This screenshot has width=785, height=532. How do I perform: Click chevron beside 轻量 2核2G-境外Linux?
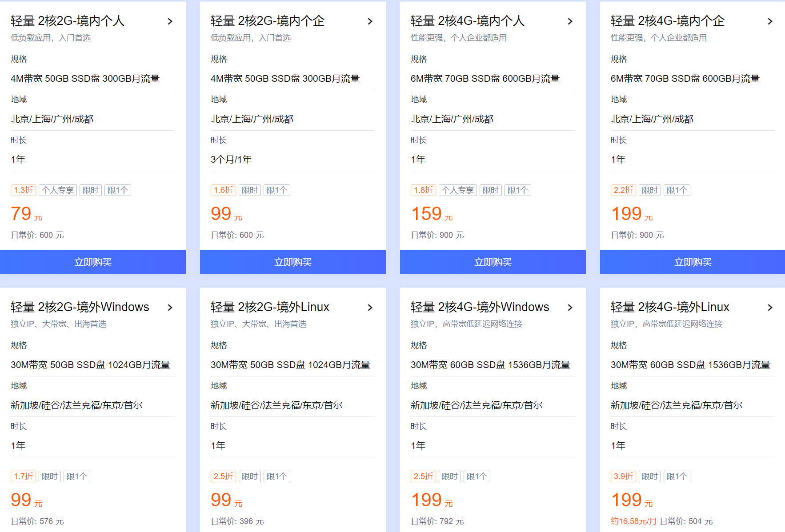click(x=370, y=308)
